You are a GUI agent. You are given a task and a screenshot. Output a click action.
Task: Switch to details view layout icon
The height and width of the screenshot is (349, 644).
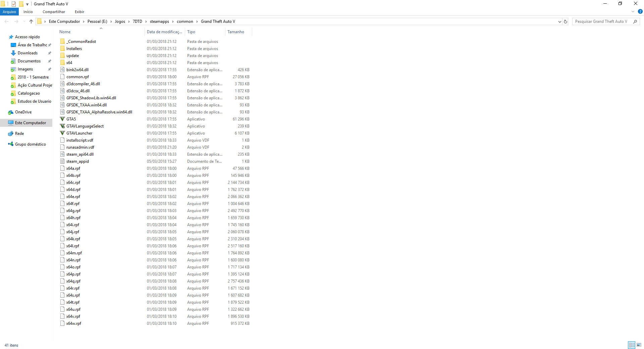tap(632, 345)
